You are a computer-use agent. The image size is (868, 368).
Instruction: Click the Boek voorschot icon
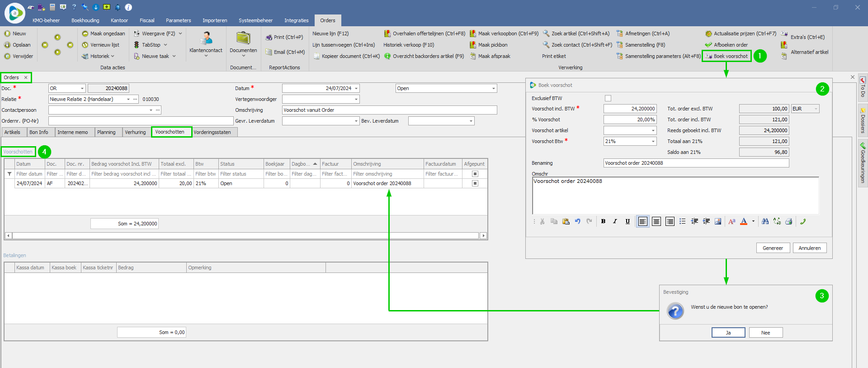709,56
